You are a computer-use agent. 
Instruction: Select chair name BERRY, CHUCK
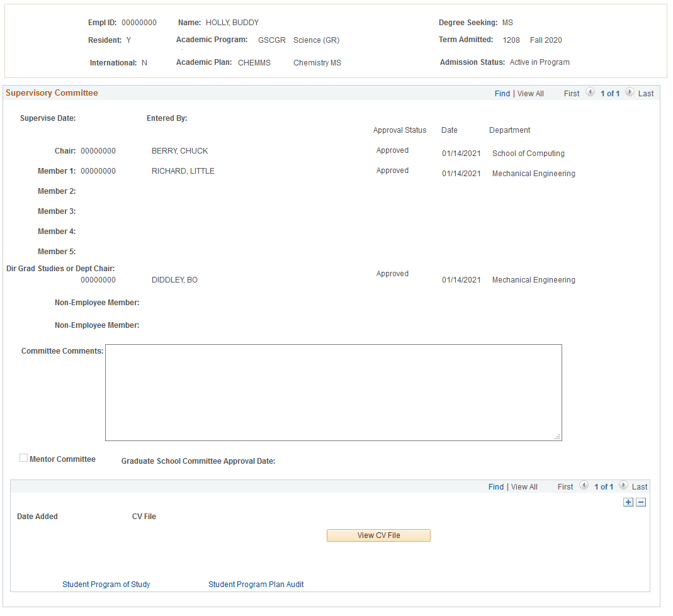click(179, 151)
